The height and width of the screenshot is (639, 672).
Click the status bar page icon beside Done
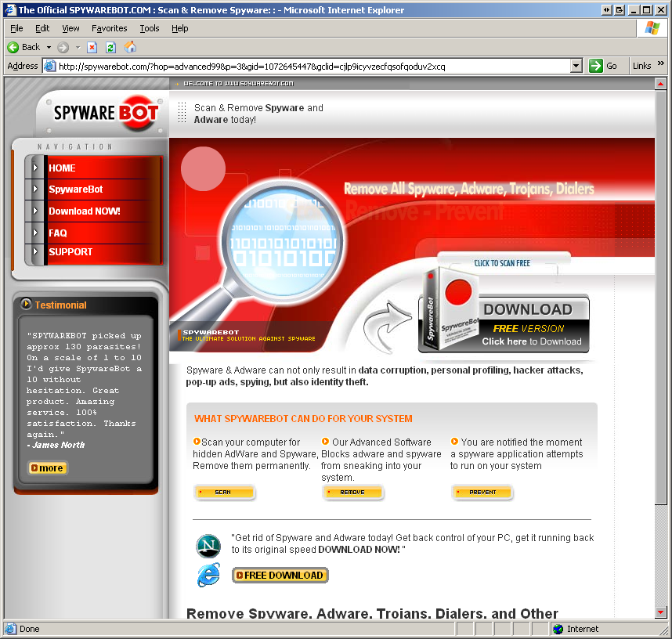coord(10,629)
